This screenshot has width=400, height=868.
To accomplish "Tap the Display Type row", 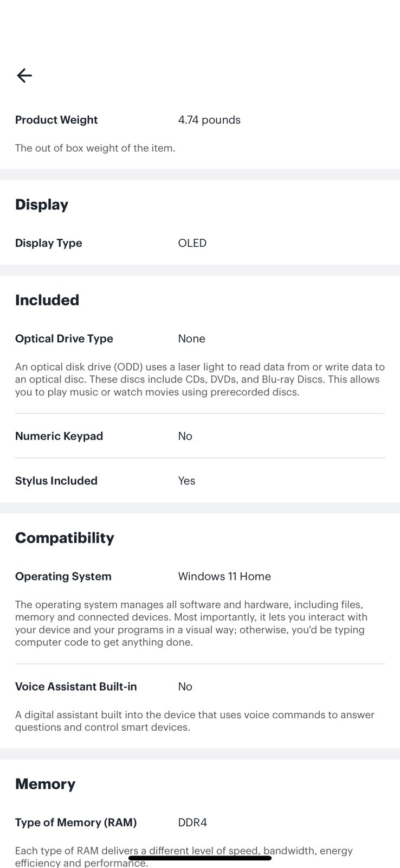I will (200, 243).
